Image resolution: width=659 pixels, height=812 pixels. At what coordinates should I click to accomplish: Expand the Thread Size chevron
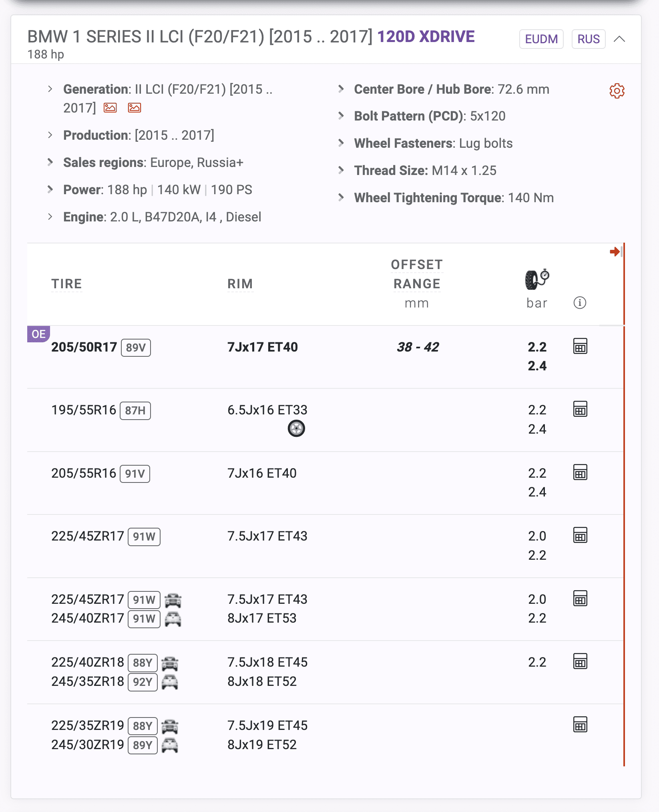pyautogui.click(x=341, y=170)
